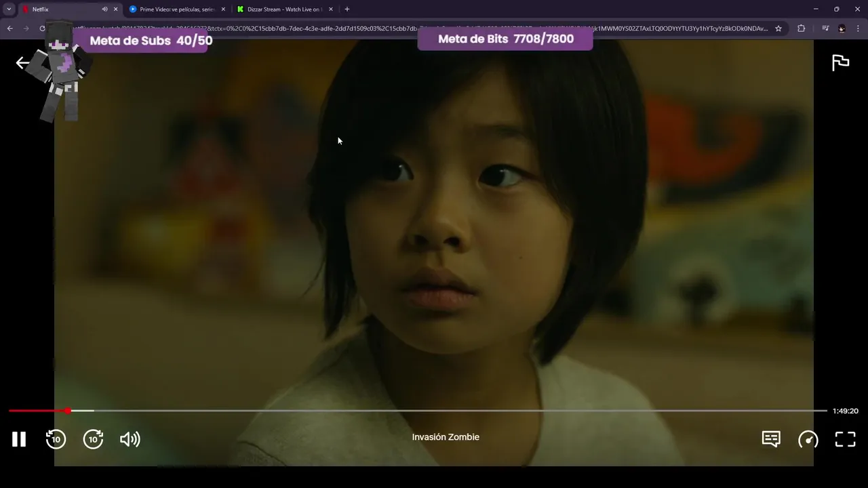The width and height of the screenshot is (868, 488).
Task: Close the Netflix tab
Action: pyautogui.click(x=115, y=9)
